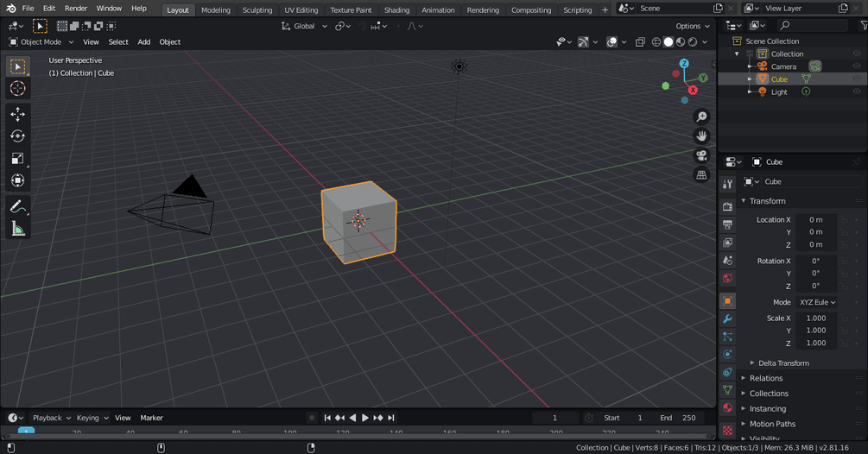Open Global transform orientation dropdown
This screenshot has width=868, height=454.
point(304,26)
